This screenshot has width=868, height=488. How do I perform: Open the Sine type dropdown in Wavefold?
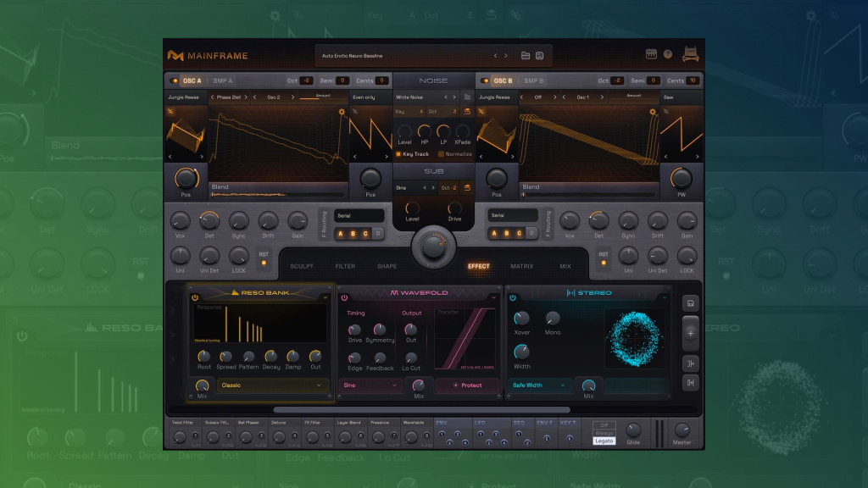click(x=370, y=385)
